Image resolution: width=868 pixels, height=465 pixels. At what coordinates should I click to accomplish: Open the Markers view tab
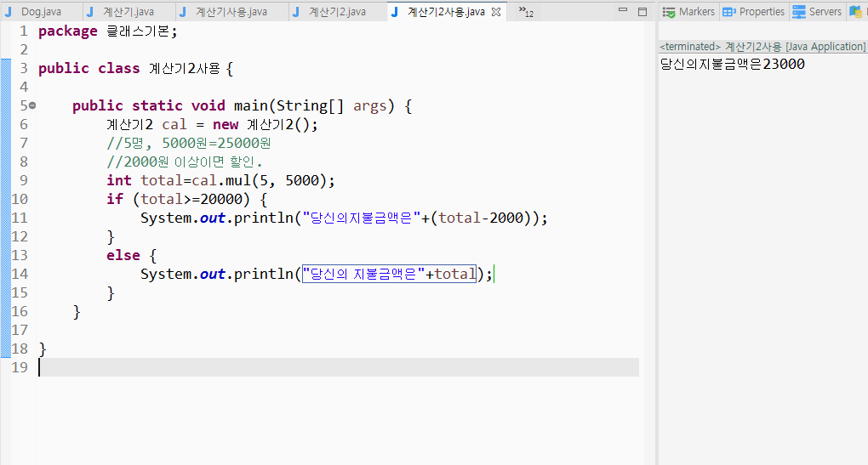point(688,12)
